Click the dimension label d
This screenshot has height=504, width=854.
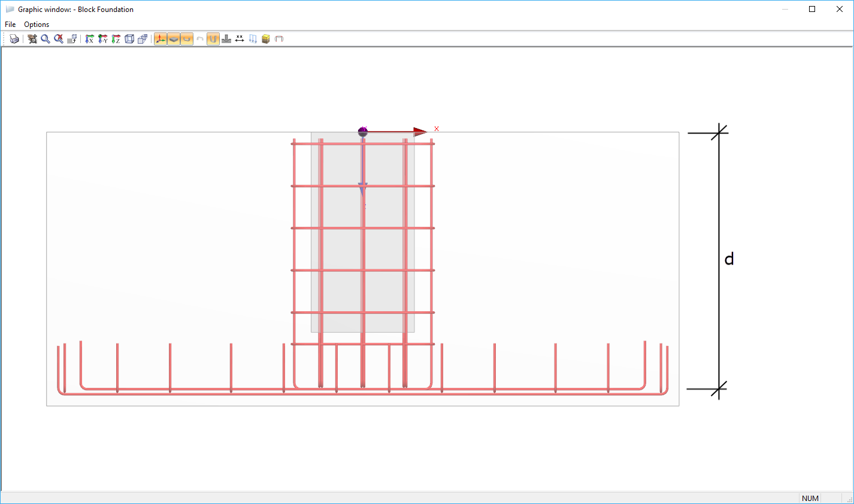[x=729, y=259]
